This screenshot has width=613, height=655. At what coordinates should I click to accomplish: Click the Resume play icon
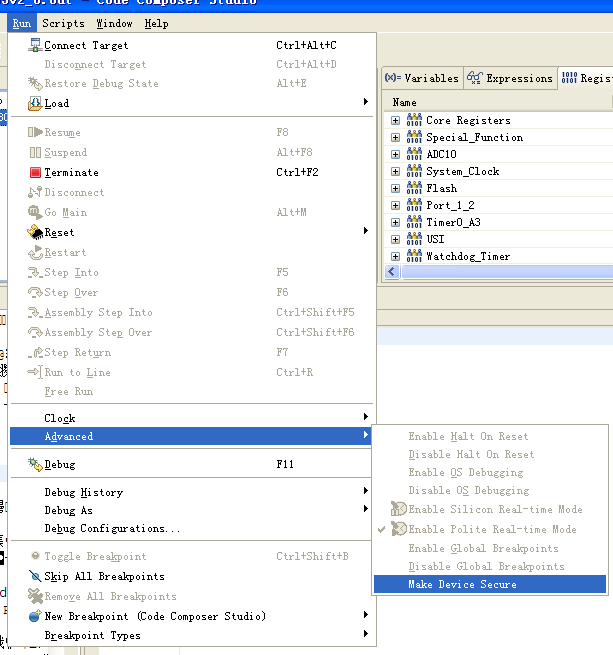36,132
